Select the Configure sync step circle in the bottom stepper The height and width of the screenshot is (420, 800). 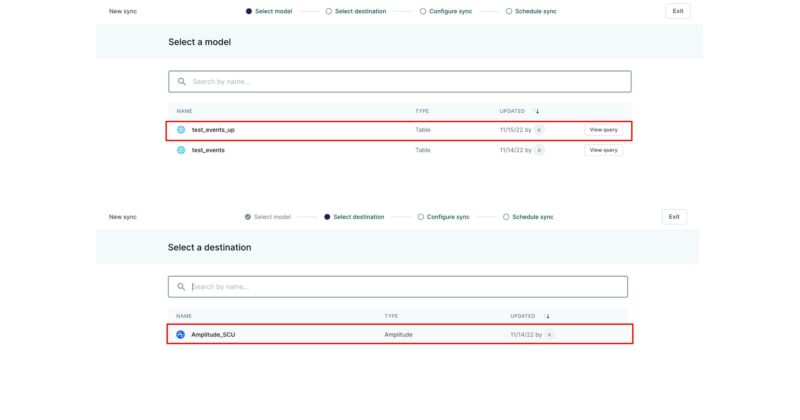coord(421,217)
